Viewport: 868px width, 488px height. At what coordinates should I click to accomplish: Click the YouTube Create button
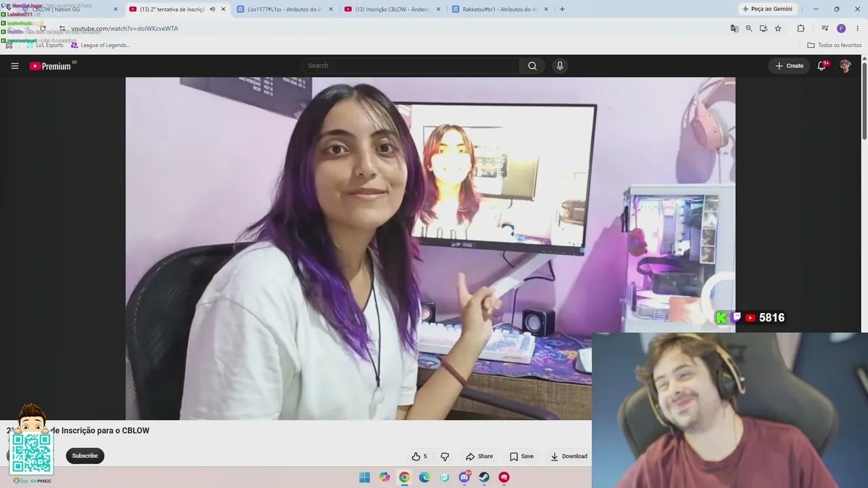(789, 66)
